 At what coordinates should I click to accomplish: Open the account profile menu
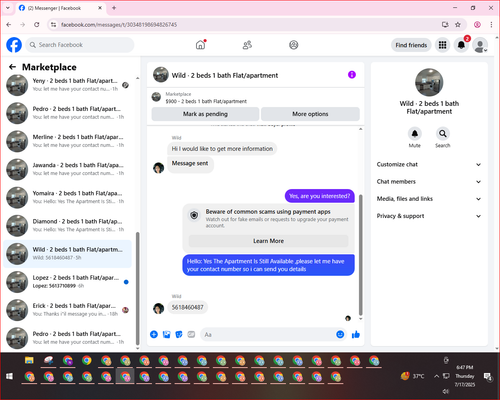[480, 45]
